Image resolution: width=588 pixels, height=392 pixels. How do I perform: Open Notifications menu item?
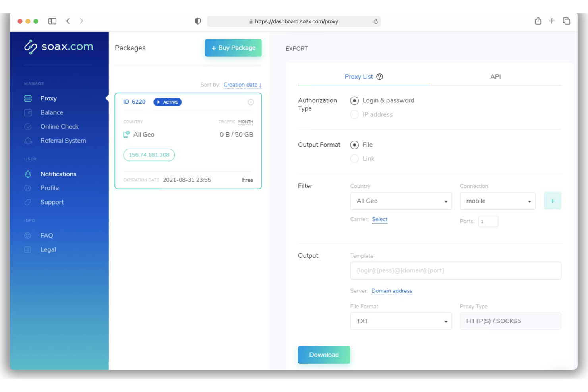pos(58,174)
